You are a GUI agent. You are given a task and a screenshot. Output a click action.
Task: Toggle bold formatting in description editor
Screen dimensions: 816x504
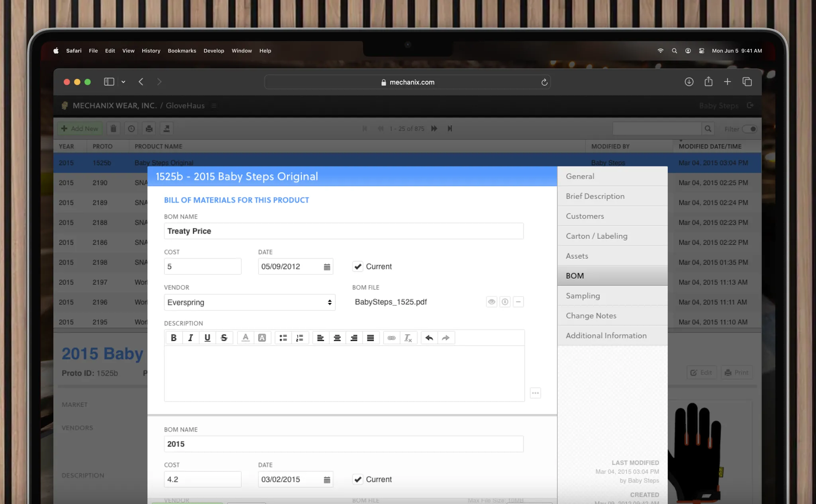(x=174, y=338)
